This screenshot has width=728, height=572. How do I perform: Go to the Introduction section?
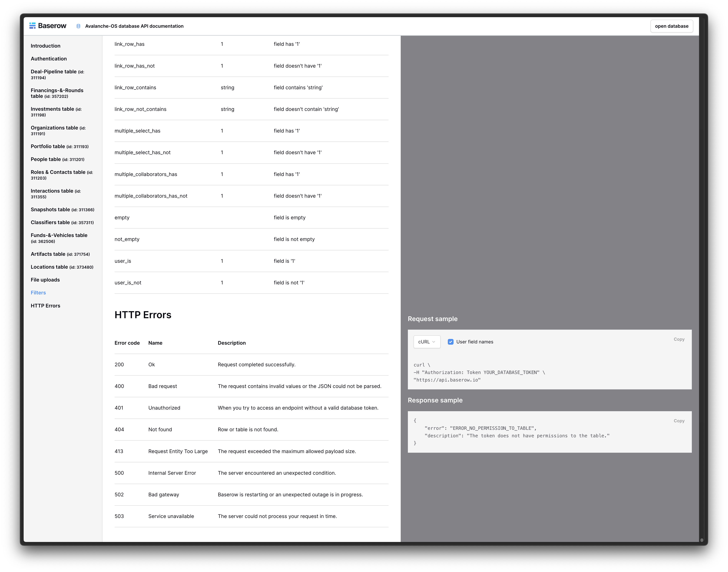coord(46,46)
